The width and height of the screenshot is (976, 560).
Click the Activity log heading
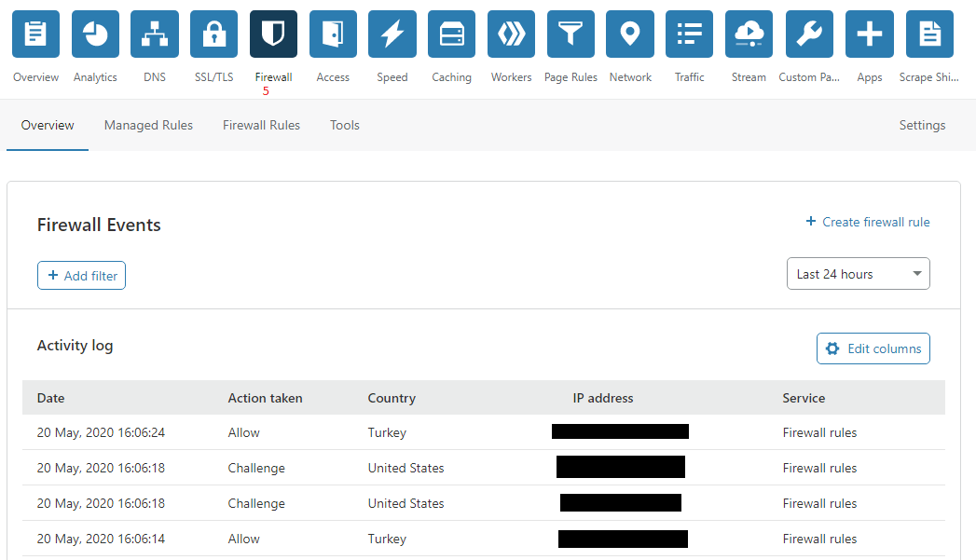pos(75,346)
